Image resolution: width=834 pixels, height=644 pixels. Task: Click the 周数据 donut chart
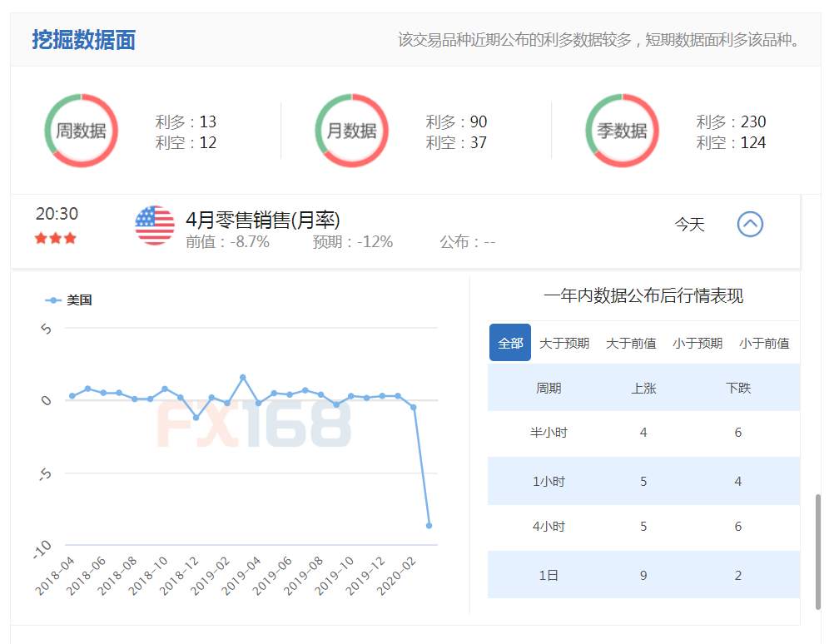pos(81,131)
